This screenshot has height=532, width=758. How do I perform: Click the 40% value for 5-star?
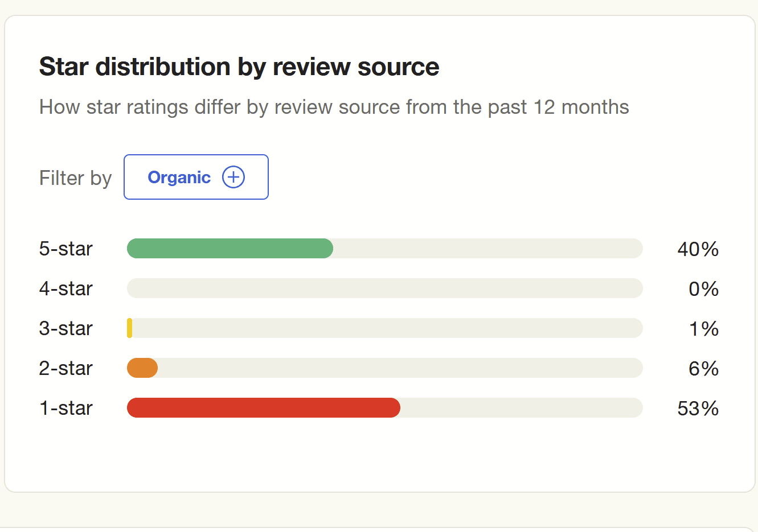[x=698, y=249]
